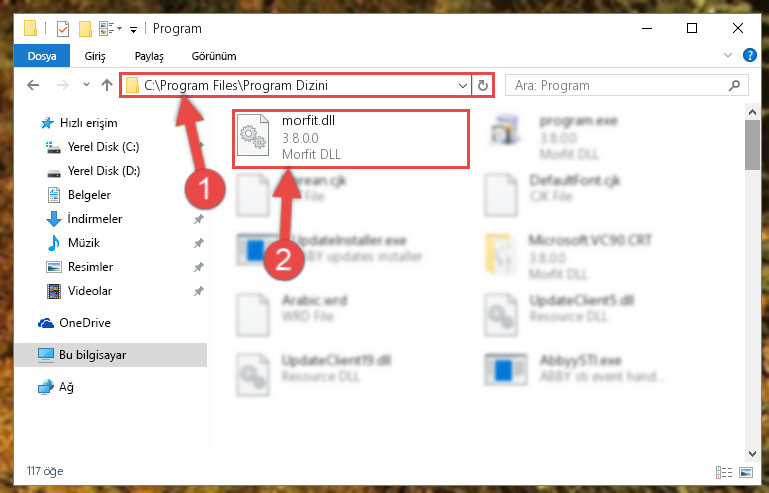This screenshot has height=493, width=769.
Task: Go up one folder level
Action: (106, 85)
